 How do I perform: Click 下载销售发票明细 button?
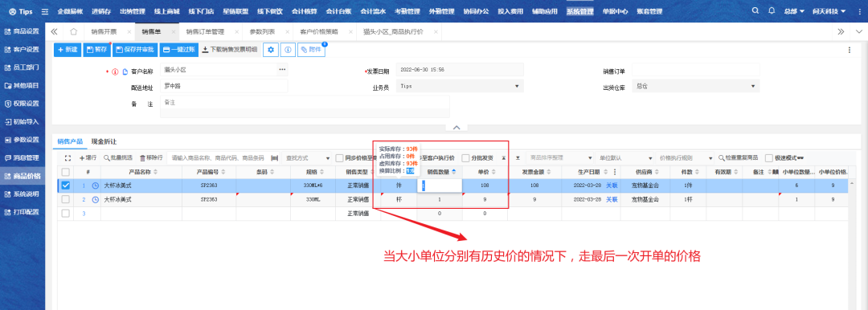pyautogui.click(x=230, y=50)
